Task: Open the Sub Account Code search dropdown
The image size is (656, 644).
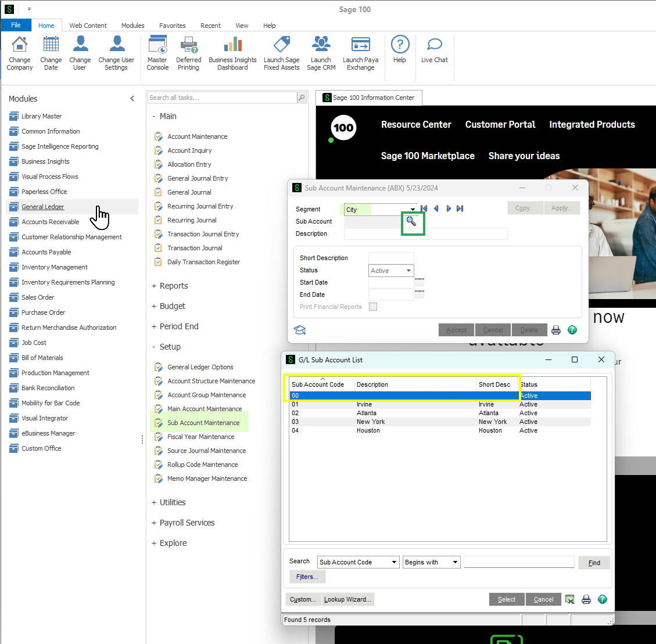Action: (394, 562)
